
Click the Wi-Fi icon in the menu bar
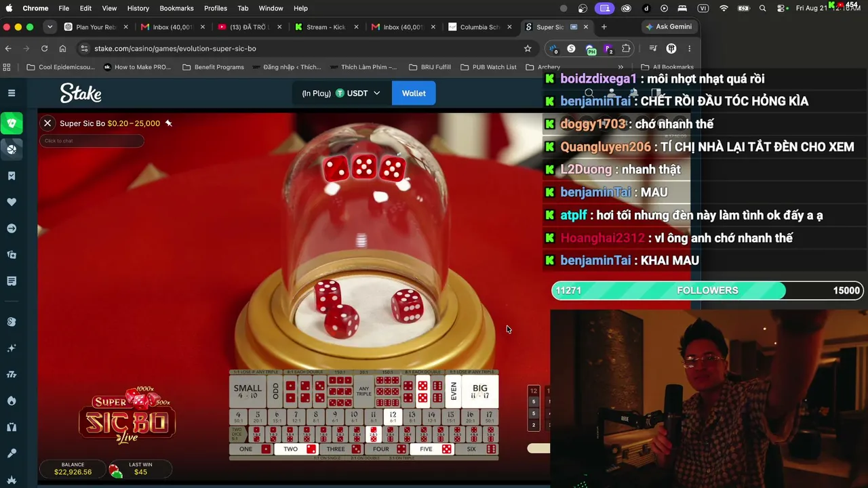click(x=724, y=8)
